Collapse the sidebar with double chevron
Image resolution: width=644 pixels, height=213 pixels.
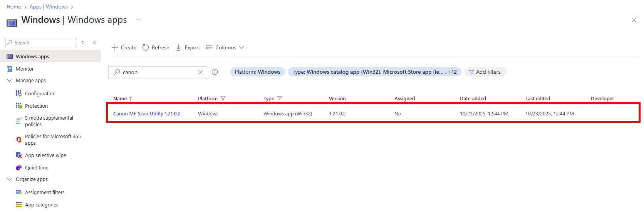click(95, 42)
